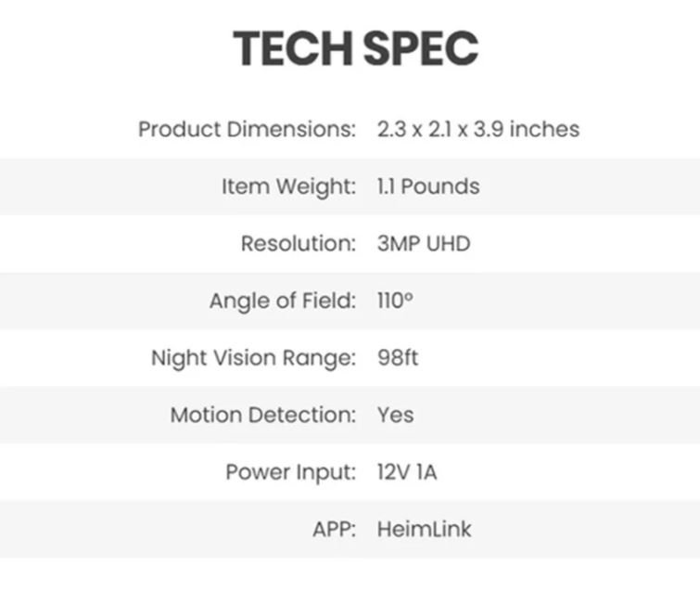Click the word SPEC in the title
700x603 pixels.
[421, 48]
